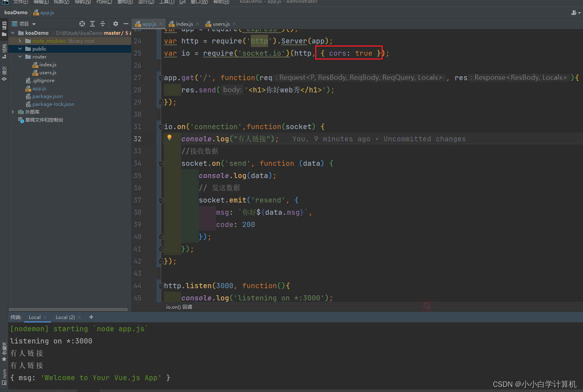Fold the app.get function at line 27

(x=161, y=78)
